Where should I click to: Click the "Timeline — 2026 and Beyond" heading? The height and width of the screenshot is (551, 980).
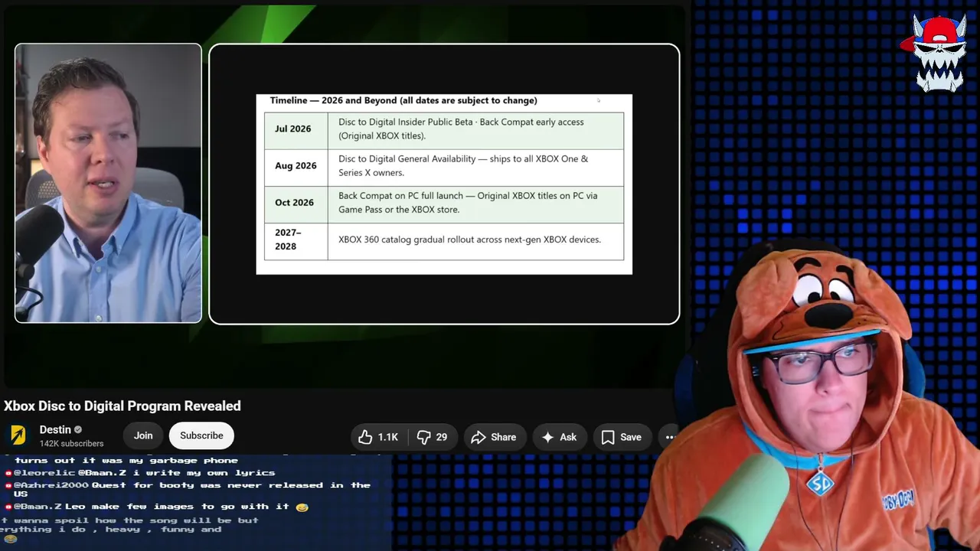coord(403,100)
